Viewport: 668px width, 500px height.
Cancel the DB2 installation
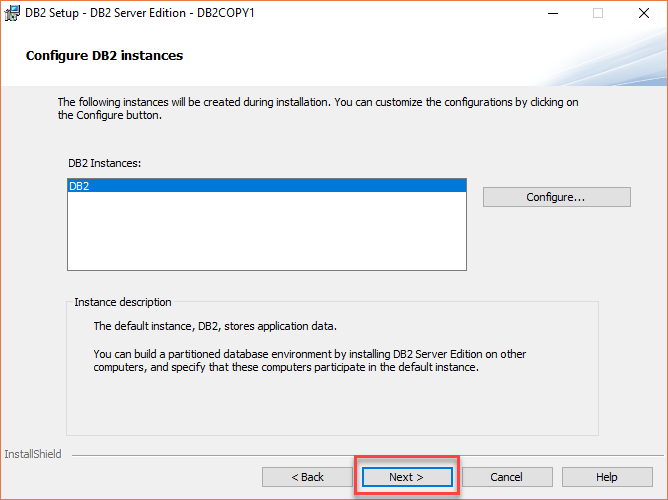tap(507, 477)
